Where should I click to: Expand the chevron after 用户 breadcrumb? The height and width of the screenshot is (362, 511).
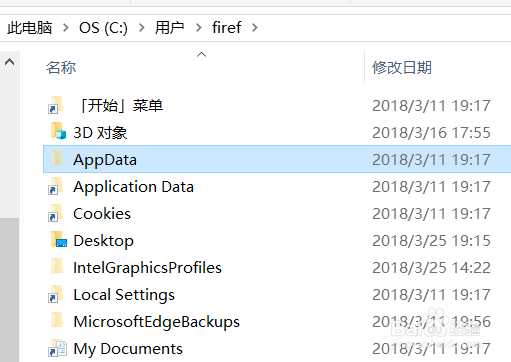tap(199, 28)
